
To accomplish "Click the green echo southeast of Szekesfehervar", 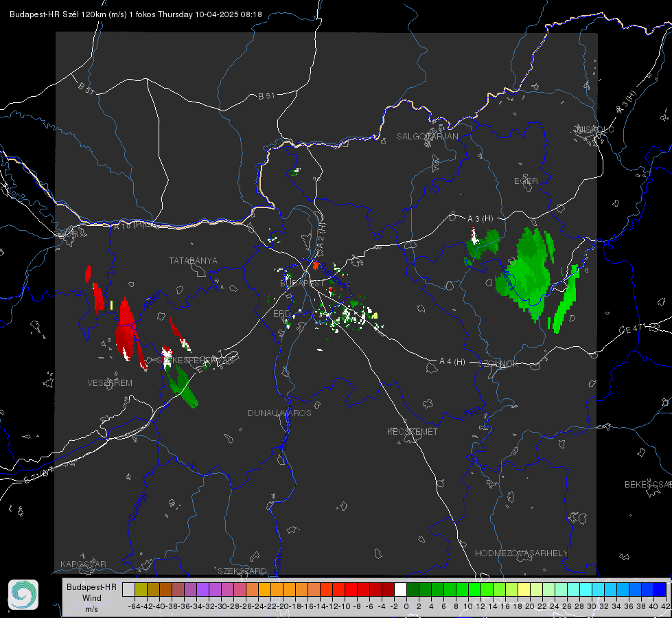I will (182, 385).
